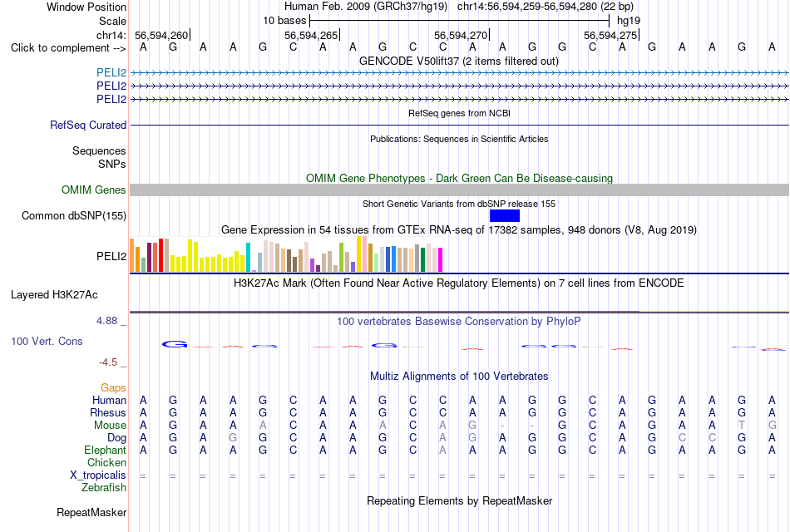Image resolution: width=790 pixels, height=532 pixels.
Task: Click the T base in the Mouse row
Action: (742, 426)
